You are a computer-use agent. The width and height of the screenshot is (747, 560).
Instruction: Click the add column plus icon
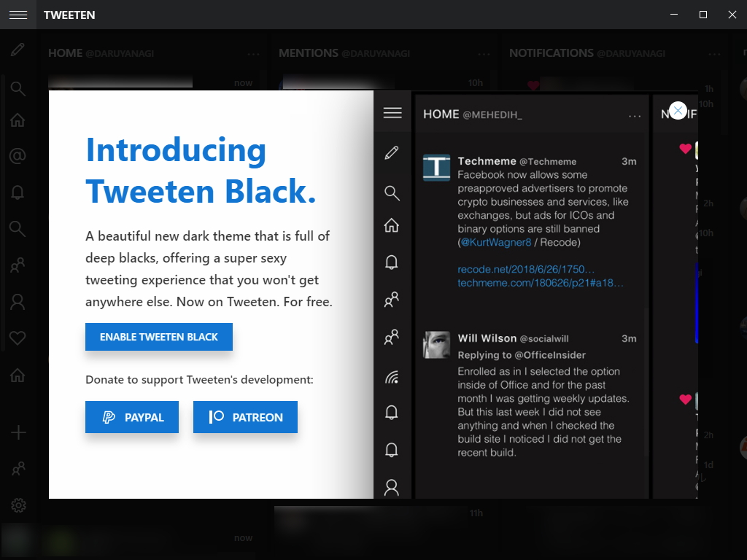coord(18,432)
